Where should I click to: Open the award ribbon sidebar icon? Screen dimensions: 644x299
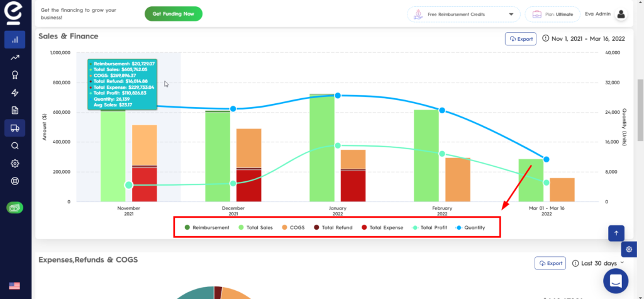pos(15,75)
